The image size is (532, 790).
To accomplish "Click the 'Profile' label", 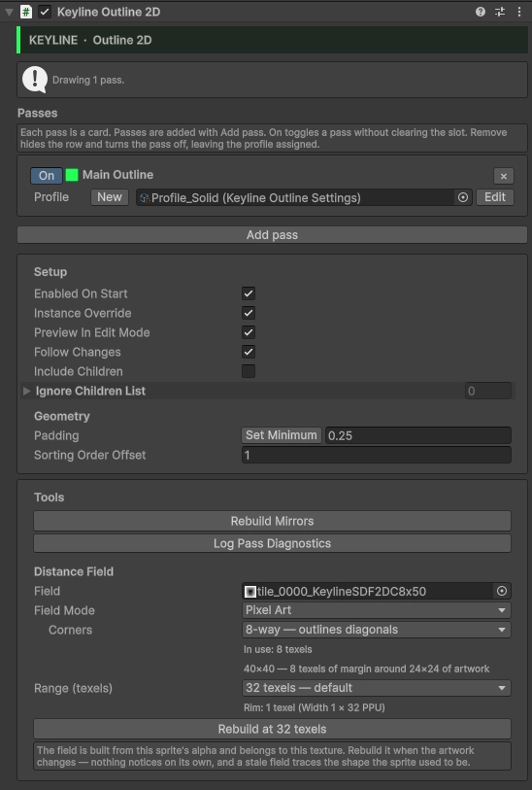I will coord(51,197).
